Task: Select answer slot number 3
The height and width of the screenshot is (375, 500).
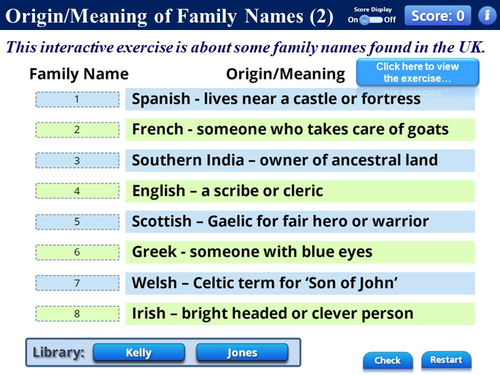Action: coord(77,161)
